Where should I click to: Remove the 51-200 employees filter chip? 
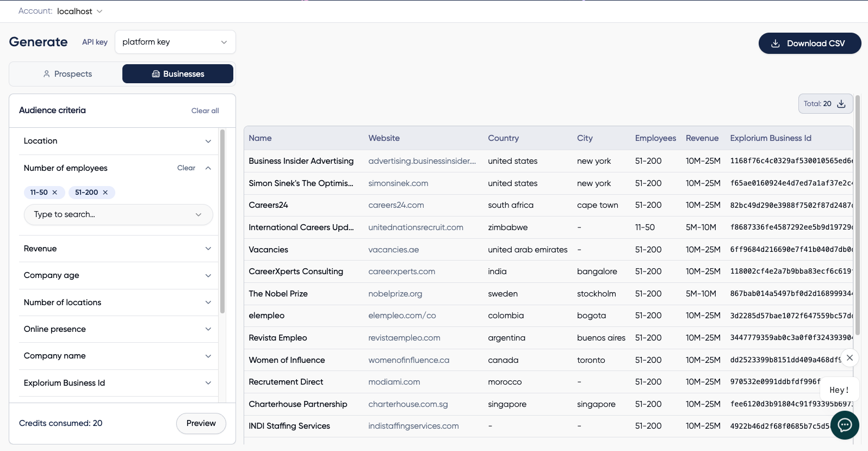coord(105,193)
